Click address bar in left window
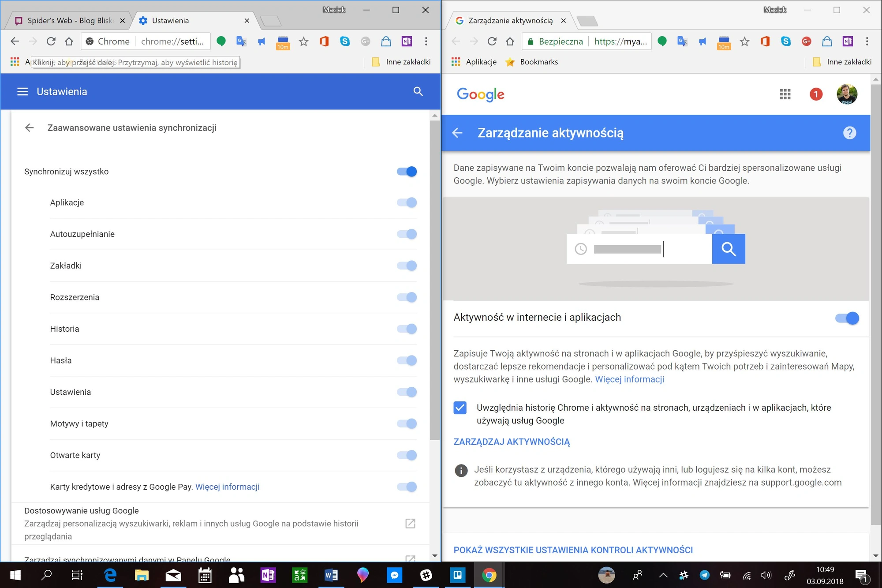This screenshot has width=882, height=588. [x=146, y=41]
